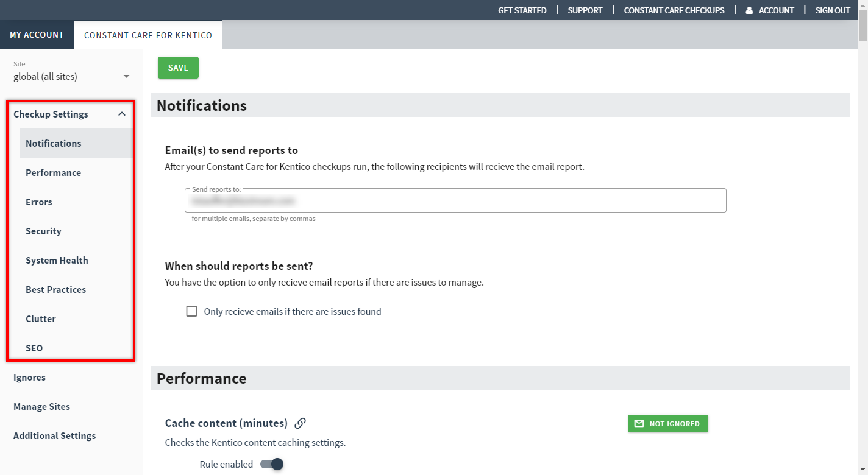Click the envelope icon in NOT IGNORED badge
Image resolution: width=868 pixels, height=475 pixels.
(x=639, y=424)
